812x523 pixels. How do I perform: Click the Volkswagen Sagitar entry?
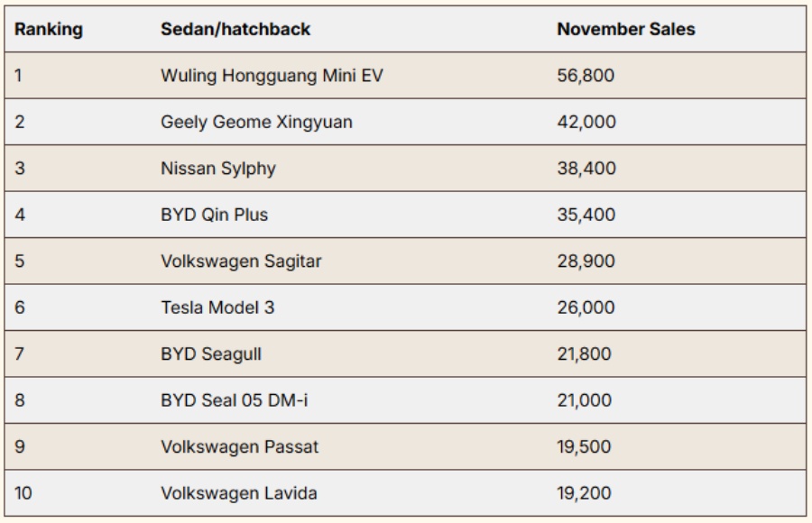[241, 261]
